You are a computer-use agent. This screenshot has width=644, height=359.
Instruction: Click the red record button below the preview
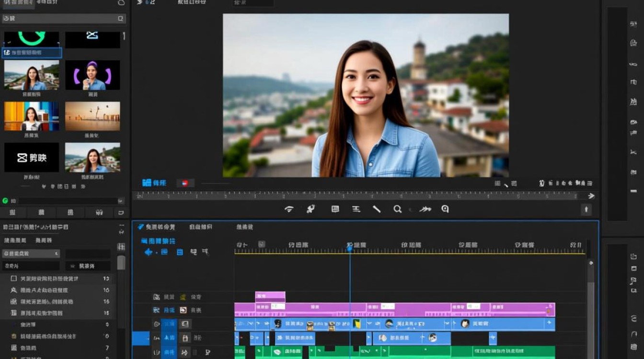point(185,183)
